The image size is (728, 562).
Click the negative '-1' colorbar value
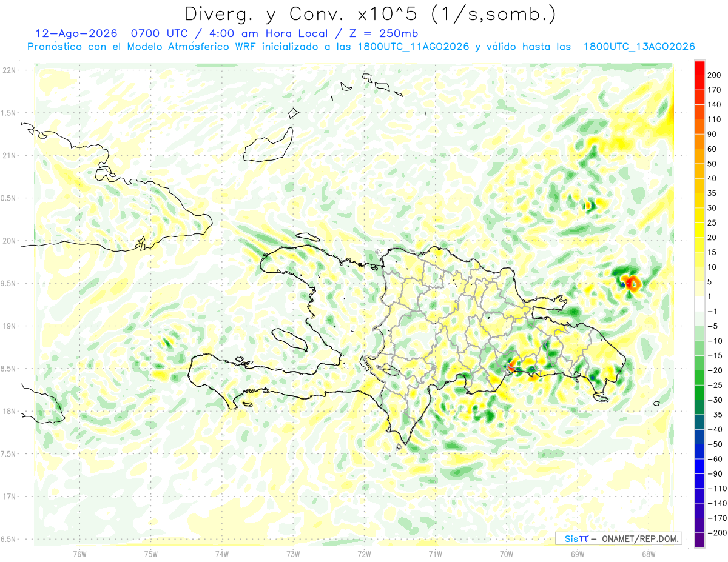click(x=713, y=312)
